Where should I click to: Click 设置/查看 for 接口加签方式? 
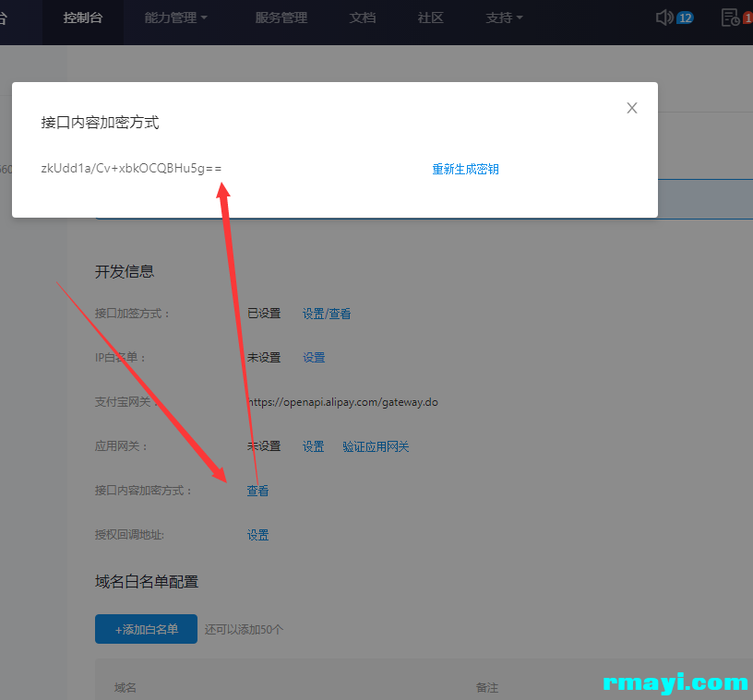coord(327,314)
